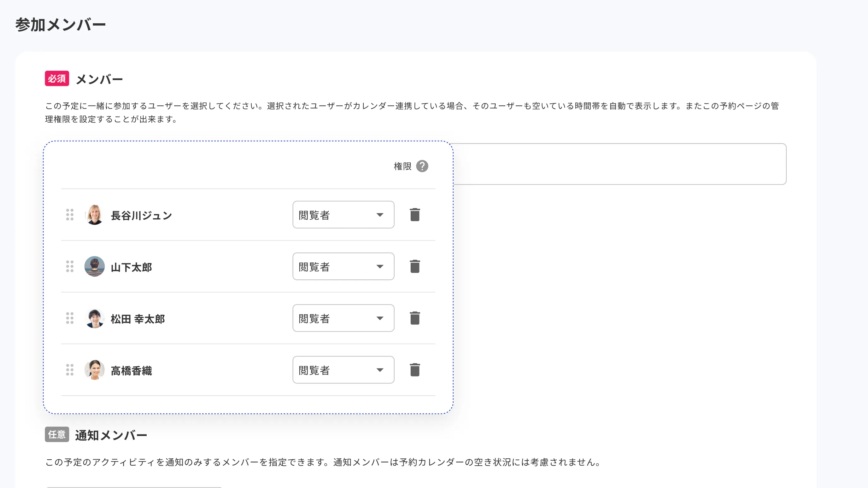Image resolution: width=868 pixels, height=488 pixels.
Task: Click 長谷川ジュン's profile avatar
Action: [x=95, y=215]
